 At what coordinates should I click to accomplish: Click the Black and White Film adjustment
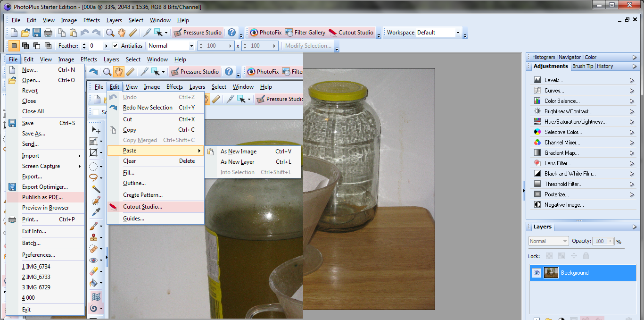point(570,174)
